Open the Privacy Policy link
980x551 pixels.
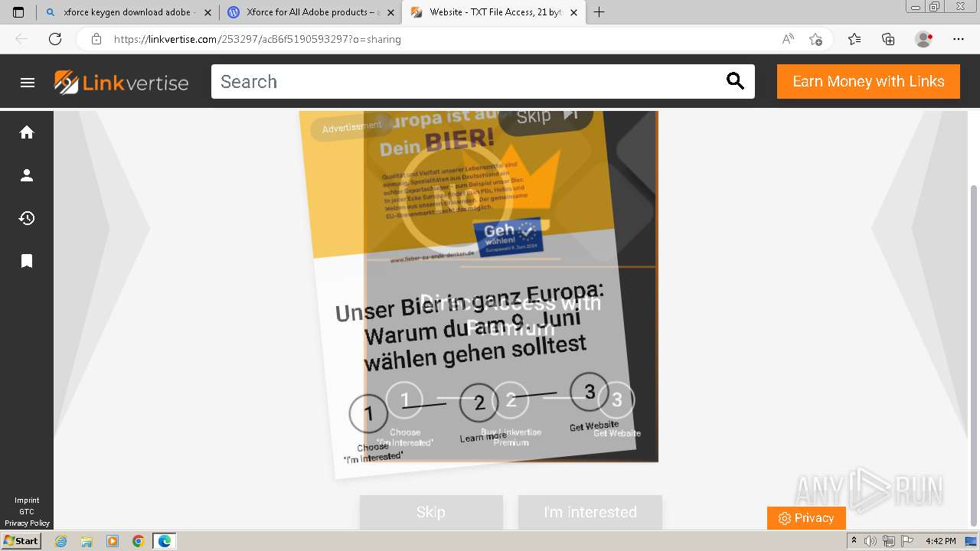point(27,523)
